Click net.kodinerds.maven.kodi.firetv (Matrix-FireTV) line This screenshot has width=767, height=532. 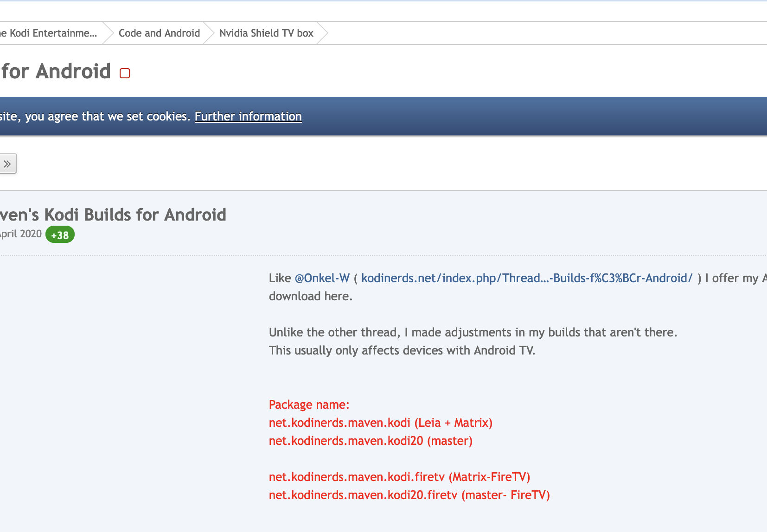[x=399, y=477]
